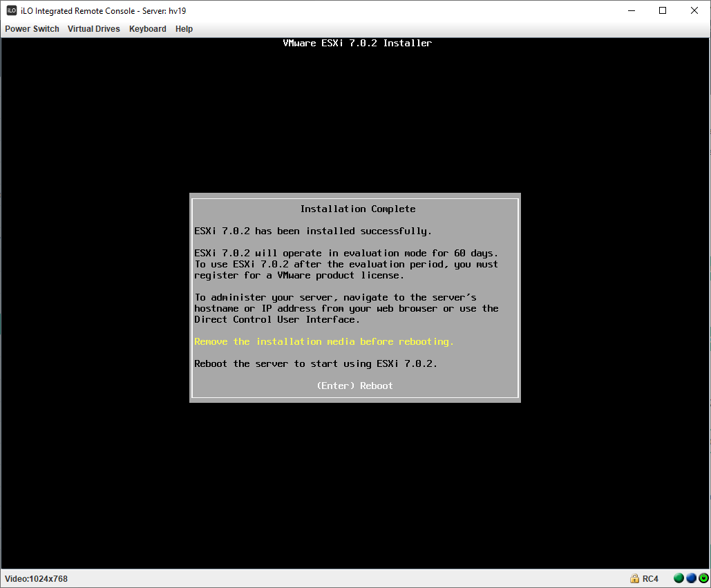Open the Power Switch menu
Image resolution: width=711 pixels, height=588 pixels.
tap(32, 28)
